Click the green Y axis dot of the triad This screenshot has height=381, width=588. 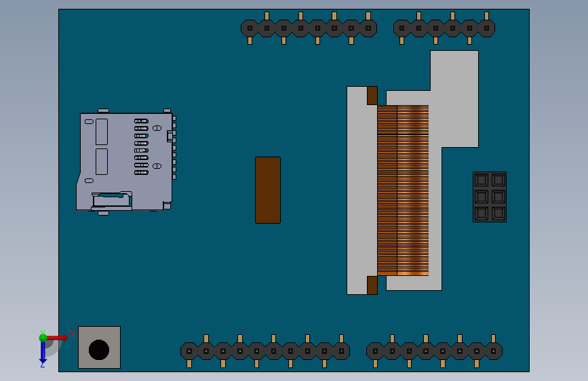(x=43, y=338)
